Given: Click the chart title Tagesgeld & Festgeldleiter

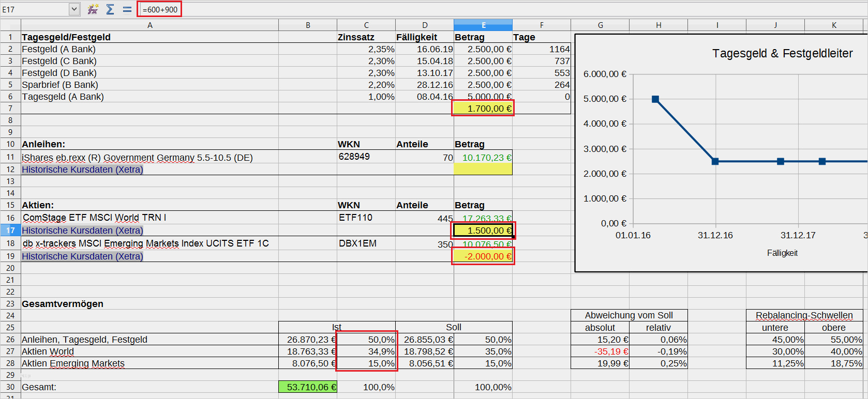Looking at the screenshot, I should coord(782,53).
